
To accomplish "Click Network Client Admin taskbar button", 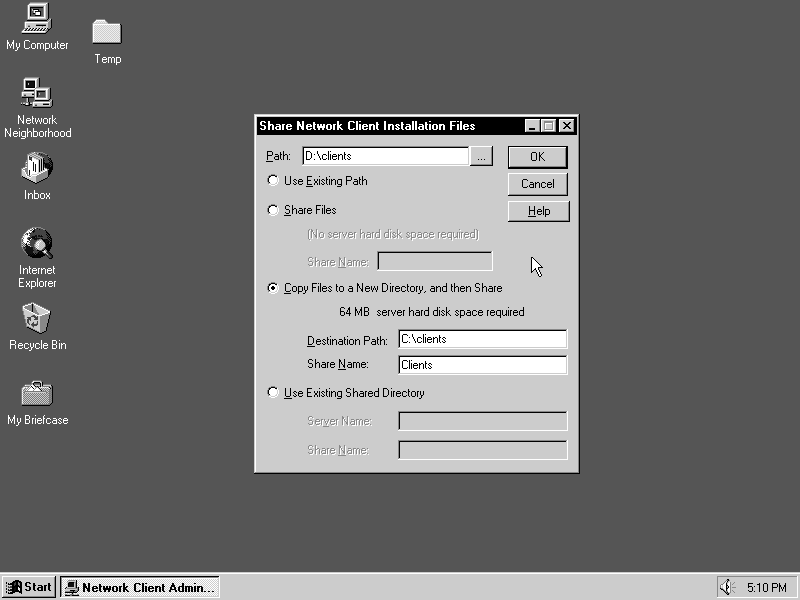I will pos(140,587).
